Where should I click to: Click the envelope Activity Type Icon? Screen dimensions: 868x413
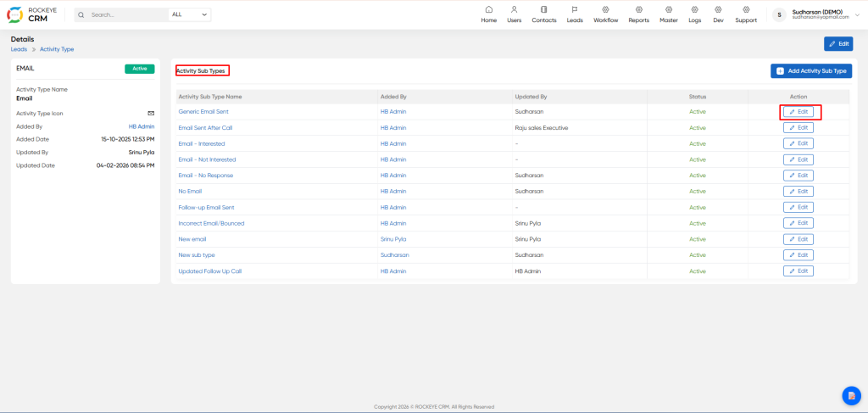point(151,114)
